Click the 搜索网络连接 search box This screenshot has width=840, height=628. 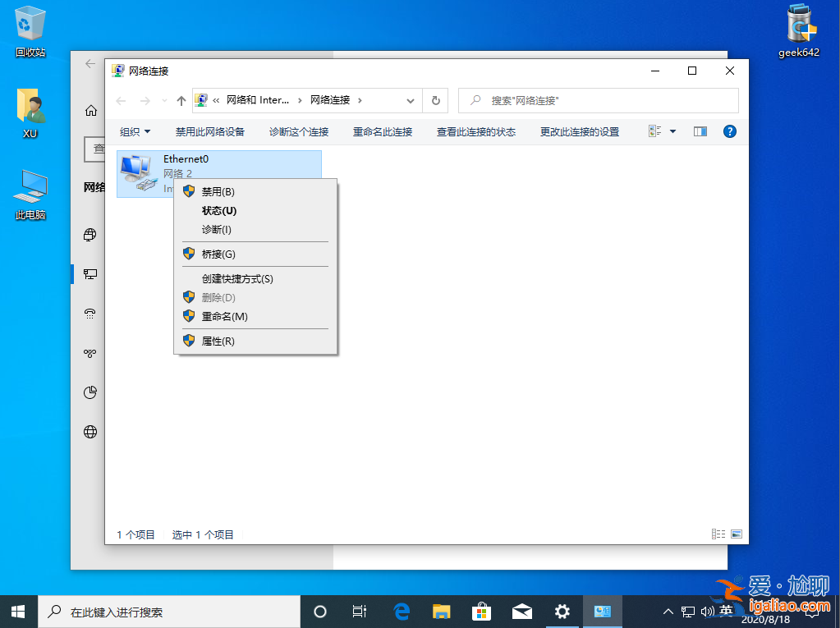(x=598, y=100)
